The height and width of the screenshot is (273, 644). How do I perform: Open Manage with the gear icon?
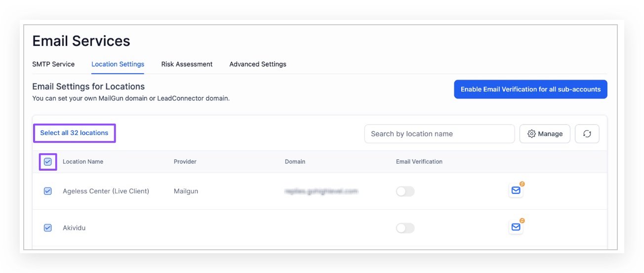pyautogui.click(x=545, y=134)
